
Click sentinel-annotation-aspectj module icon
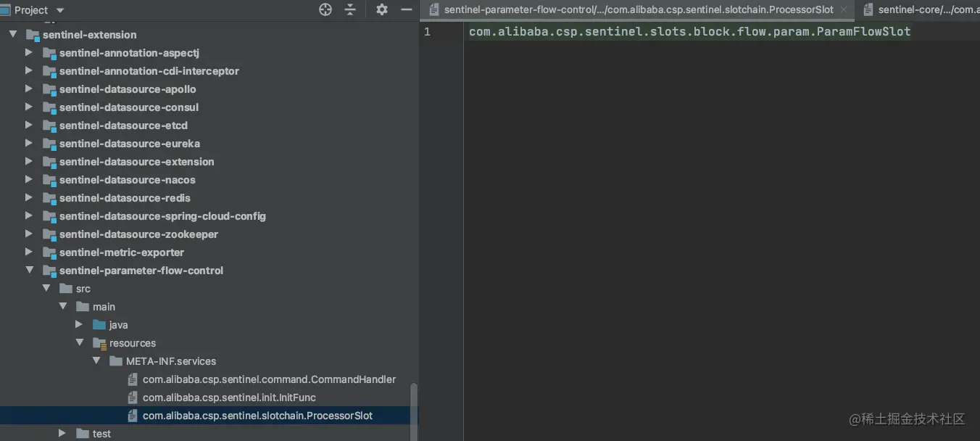click(x=49, y=52)
